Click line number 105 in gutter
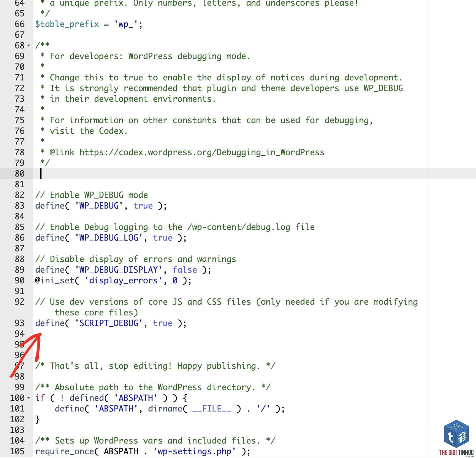476x458 pixels. (17, 451)
